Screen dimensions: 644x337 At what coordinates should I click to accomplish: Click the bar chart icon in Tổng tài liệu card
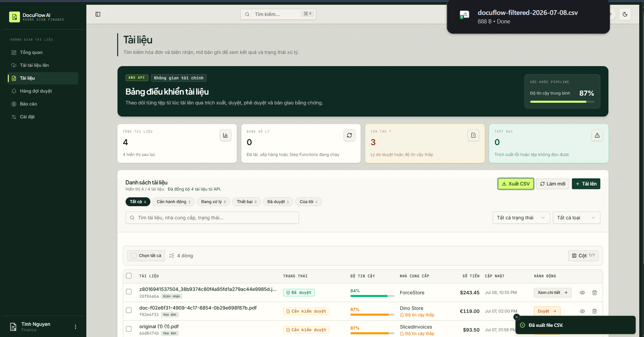point(226,135)
